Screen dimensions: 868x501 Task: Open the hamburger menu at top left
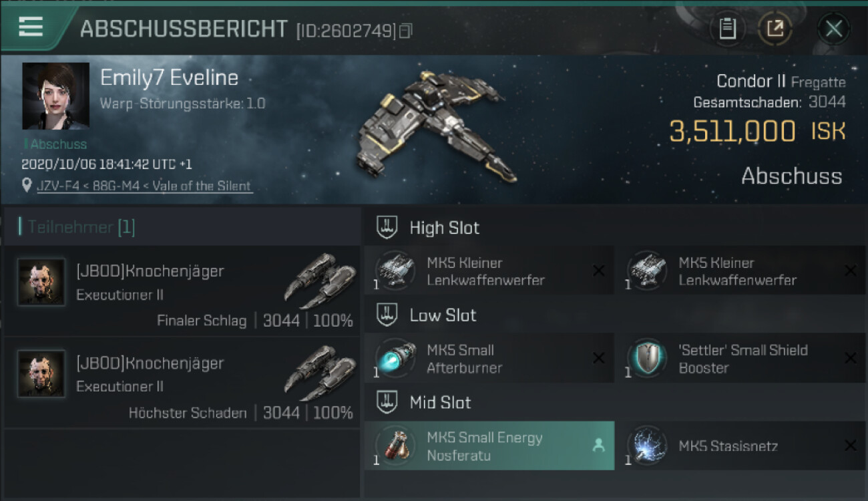coord(31,27)
